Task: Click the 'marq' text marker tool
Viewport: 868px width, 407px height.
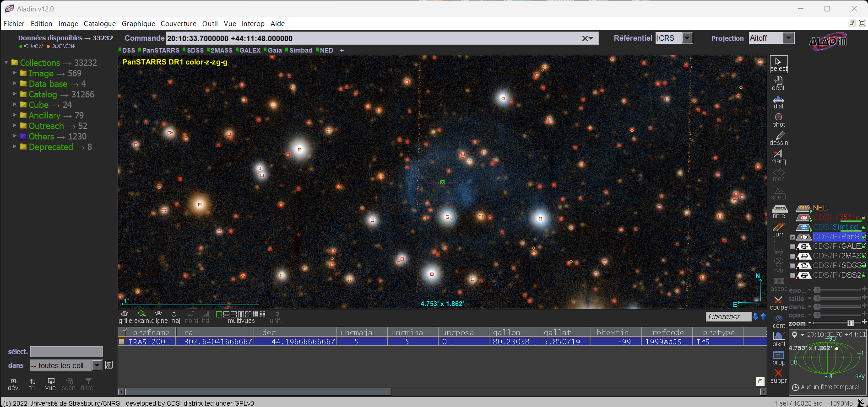Action: tap(778, 156)
